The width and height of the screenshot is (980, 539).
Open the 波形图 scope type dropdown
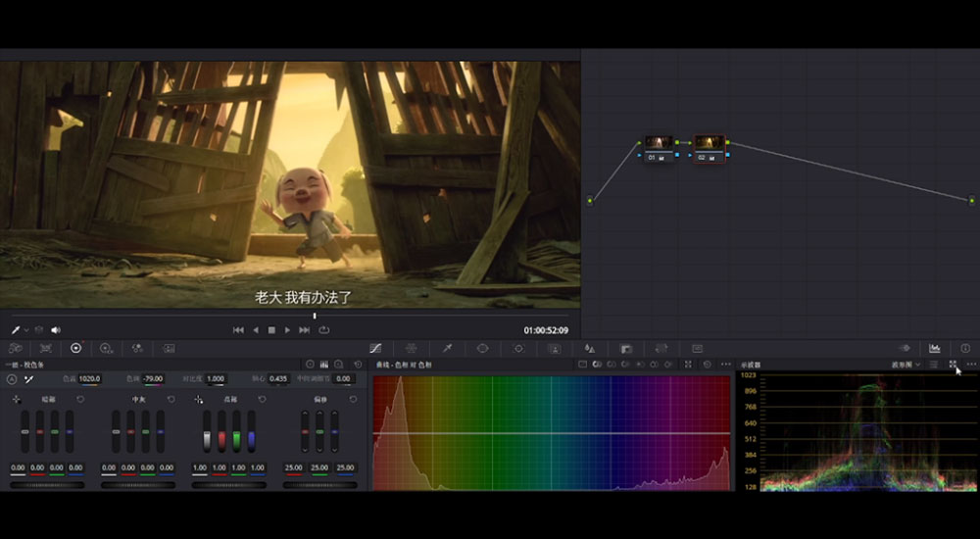pos(906,365)
